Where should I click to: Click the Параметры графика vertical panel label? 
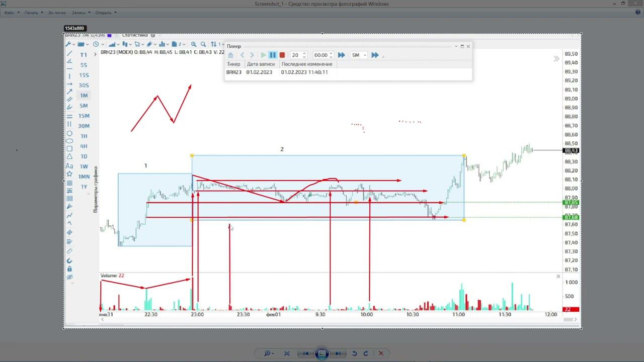click(x=95, y=189)
